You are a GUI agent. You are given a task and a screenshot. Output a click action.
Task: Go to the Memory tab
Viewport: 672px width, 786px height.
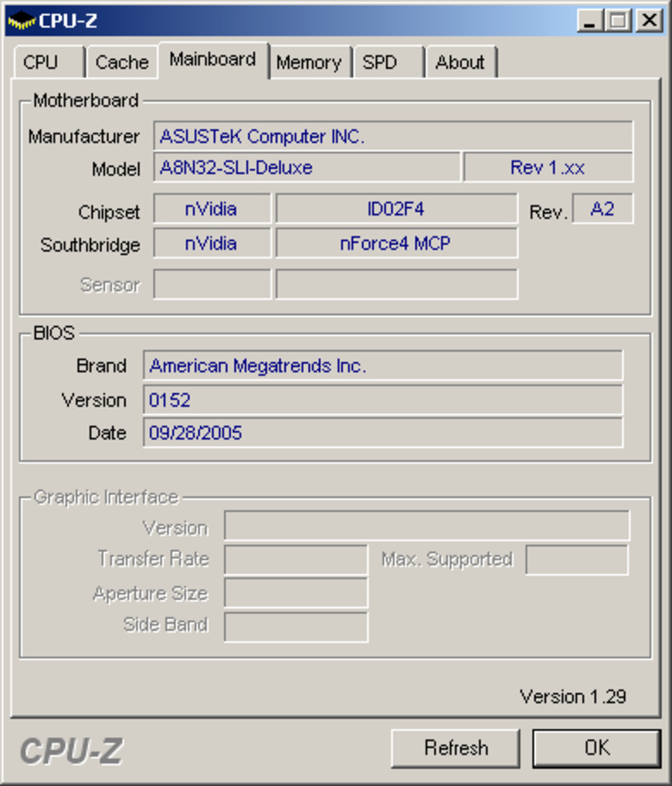(309, 62)
